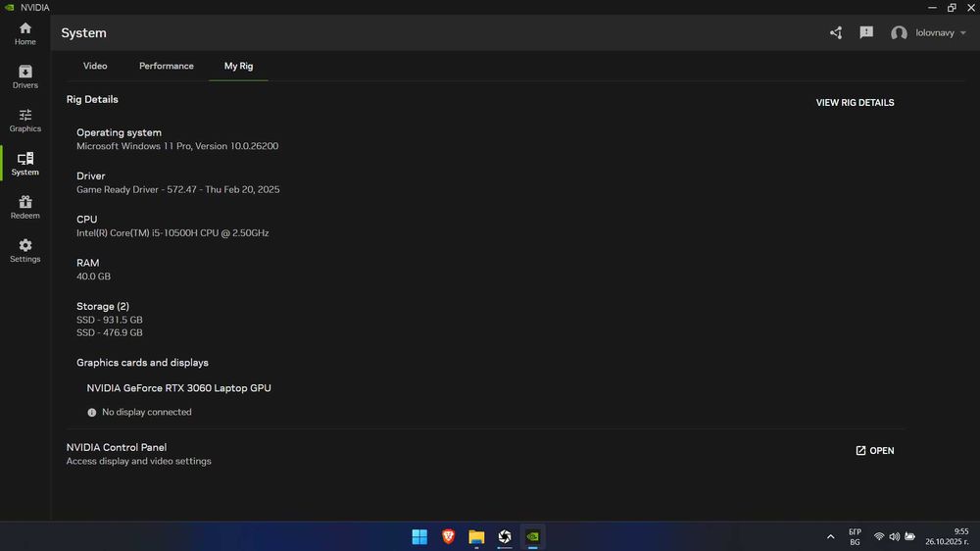Click the Storage (2) label
Screen dimensions: 980x551
click(x=103, y=307)
